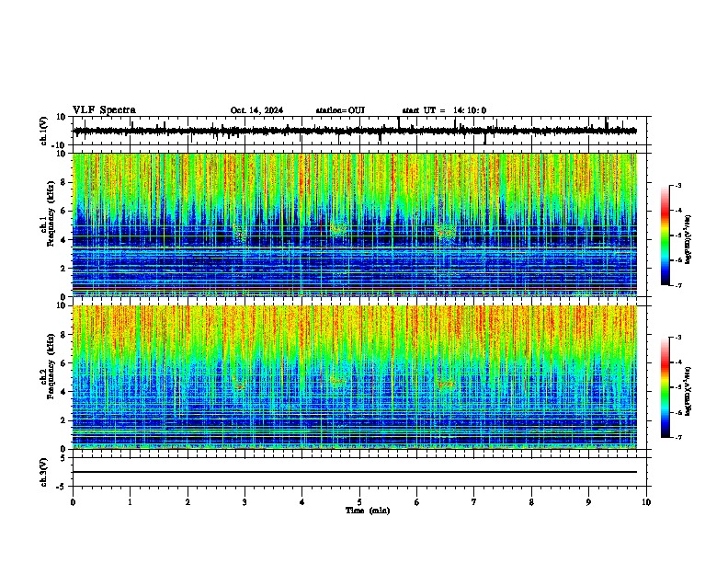Click the "0" tick on the time axis
Screen dimensions: 728x563
pyautogui.click(x=73, y=502)
